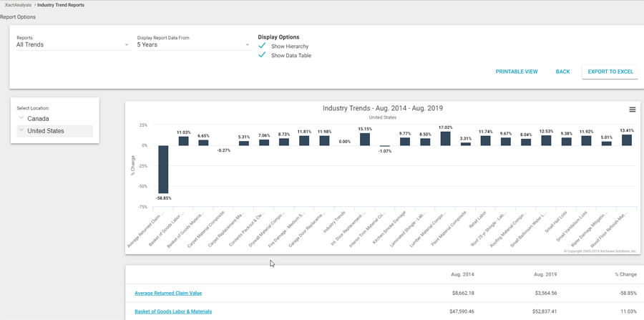Click the 15.15% Int. Door Replacement bar

point(365,140)
